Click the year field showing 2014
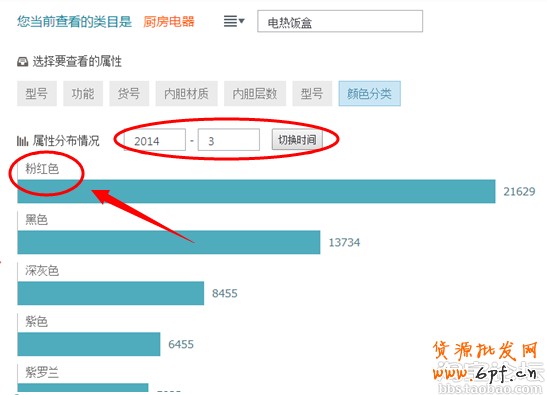547x395 pixels. coord(155,140)
